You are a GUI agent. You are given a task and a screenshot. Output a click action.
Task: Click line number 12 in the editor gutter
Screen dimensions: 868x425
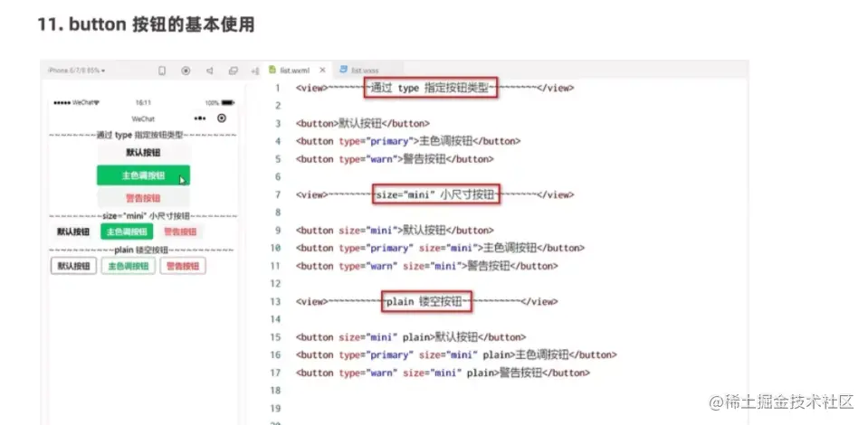276,284
